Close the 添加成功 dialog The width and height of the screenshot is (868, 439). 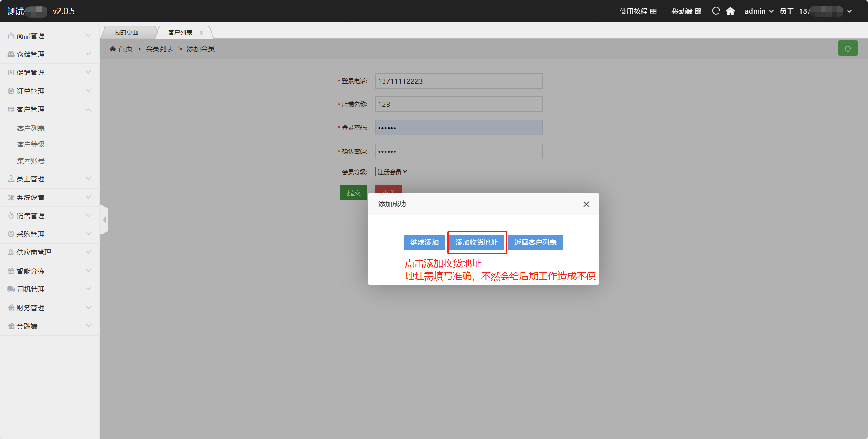(586, 205)
